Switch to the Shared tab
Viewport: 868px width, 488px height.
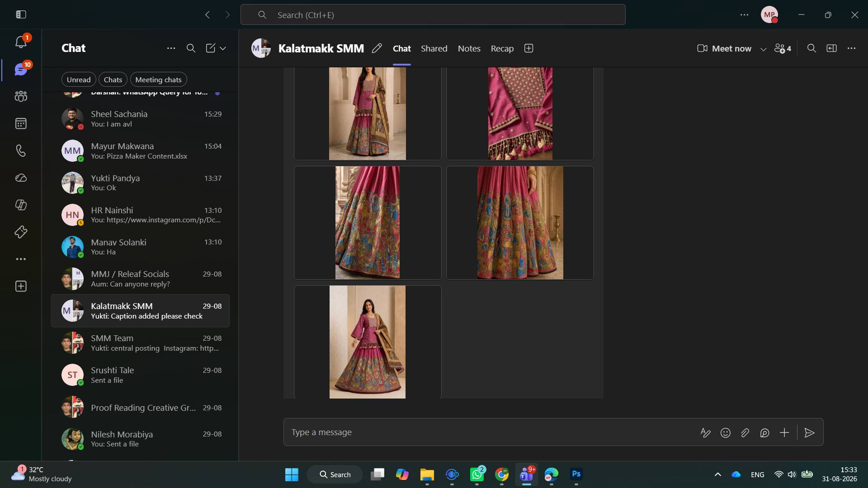[434, 48]
